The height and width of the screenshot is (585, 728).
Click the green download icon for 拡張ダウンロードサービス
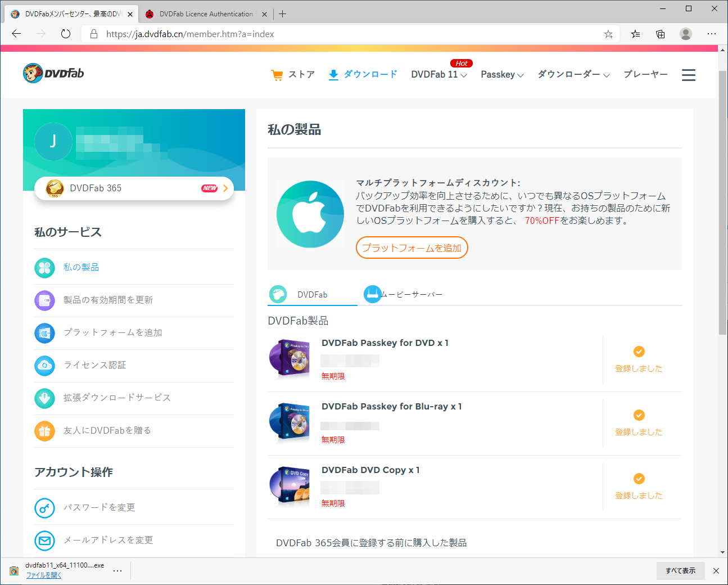pyautogui.click(x=45, y=398)
